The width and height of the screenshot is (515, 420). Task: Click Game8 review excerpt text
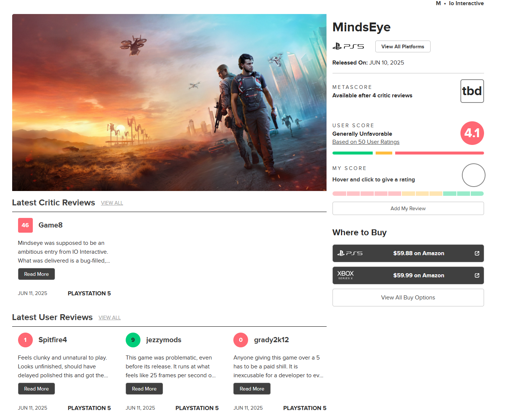pyautogui.click(x=64, y=252)
